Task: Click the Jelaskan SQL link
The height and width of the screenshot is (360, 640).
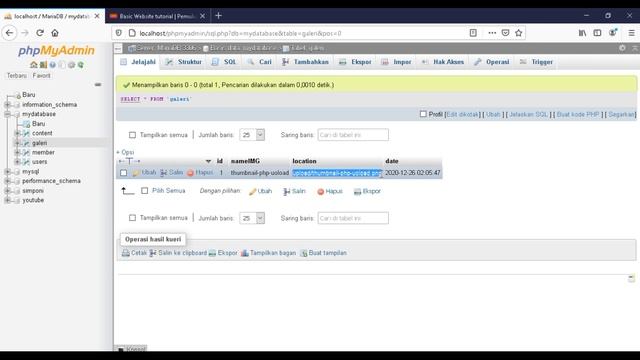Action: (x=528, y=114)
